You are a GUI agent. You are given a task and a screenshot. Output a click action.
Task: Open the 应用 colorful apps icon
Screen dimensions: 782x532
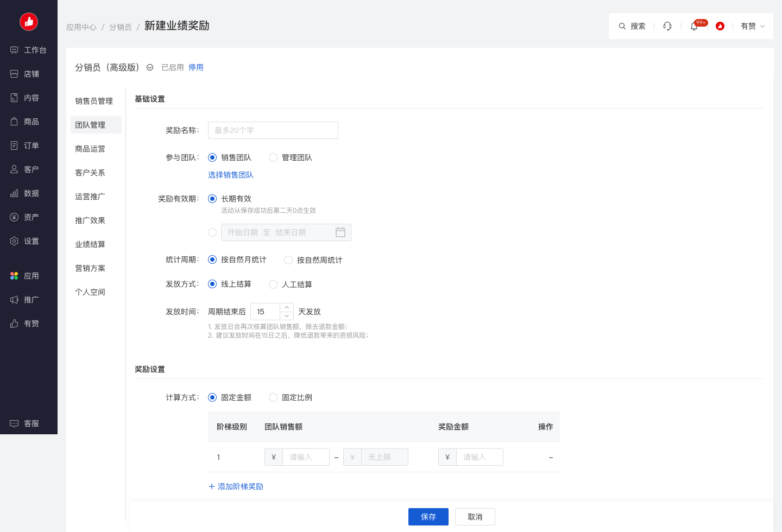tap(14, 276)
